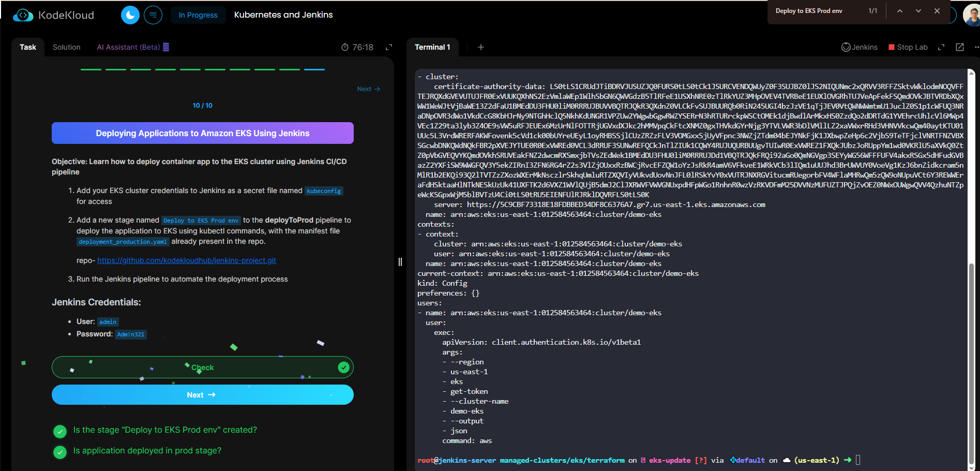The width and height of the screenshot is (980, 471).
Task: Open the Jenkins button
Action: tap(860, 47)
